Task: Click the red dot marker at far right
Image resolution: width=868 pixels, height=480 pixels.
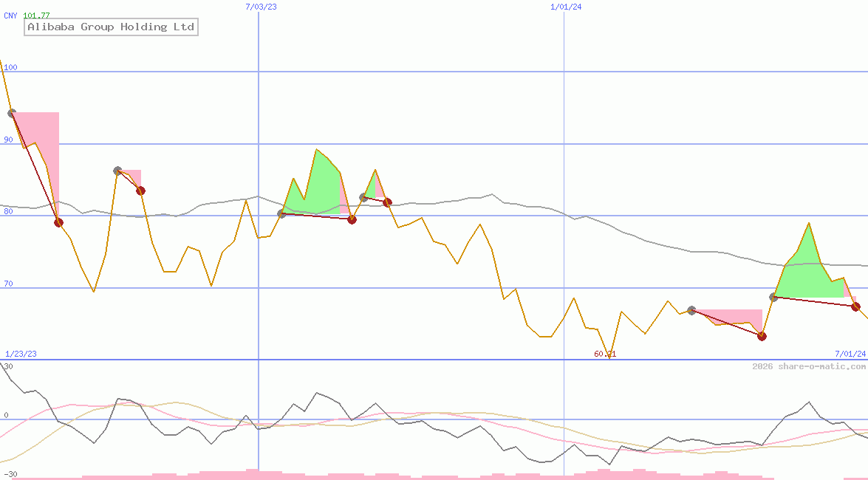Action: pos(855,305)
